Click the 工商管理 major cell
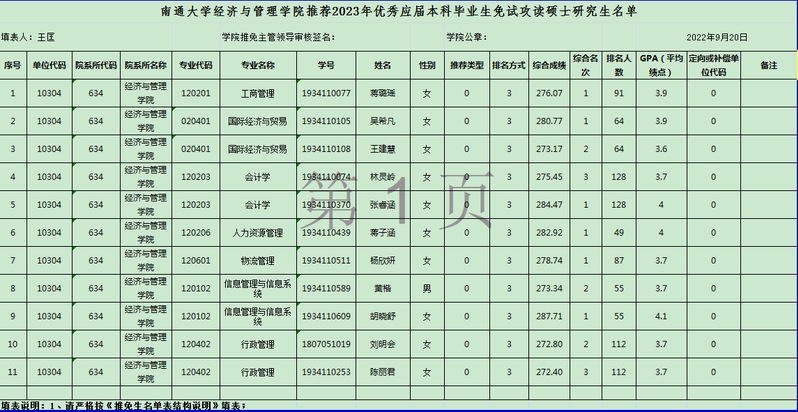The height and width of the screenshot is (412, 798). (x=258, y=94)
